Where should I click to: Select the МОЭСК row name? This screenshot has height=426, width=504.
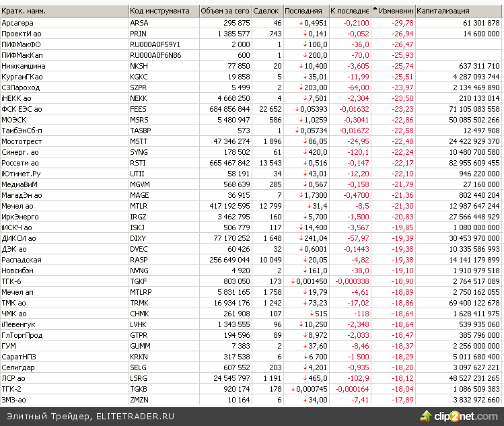pos(14,120)
